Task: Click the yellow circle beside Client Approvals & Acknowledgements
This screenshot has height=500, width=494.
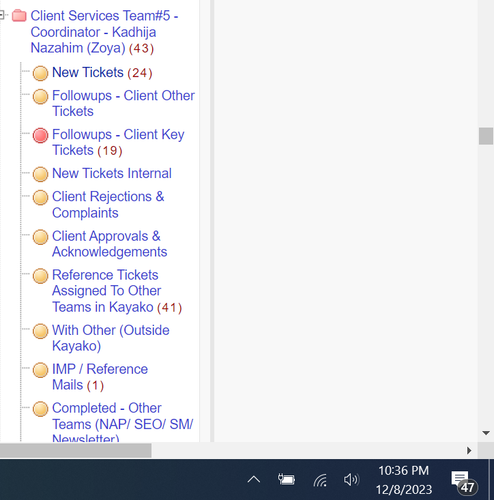Action: [x=40, y=237]
